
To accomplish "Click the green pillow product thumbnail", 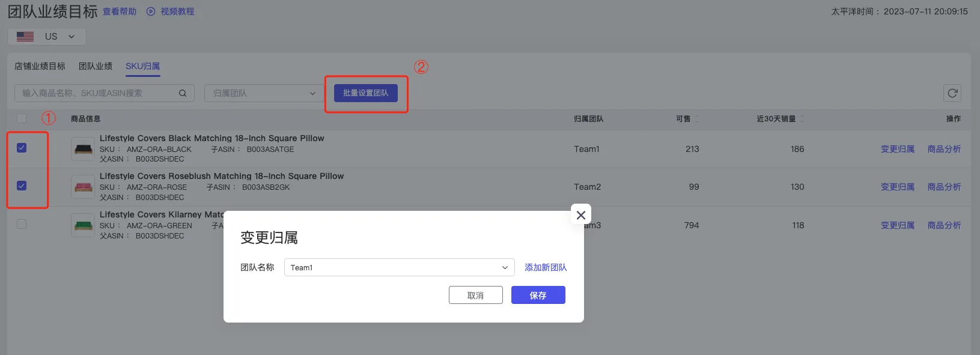I will pos(83,225).
